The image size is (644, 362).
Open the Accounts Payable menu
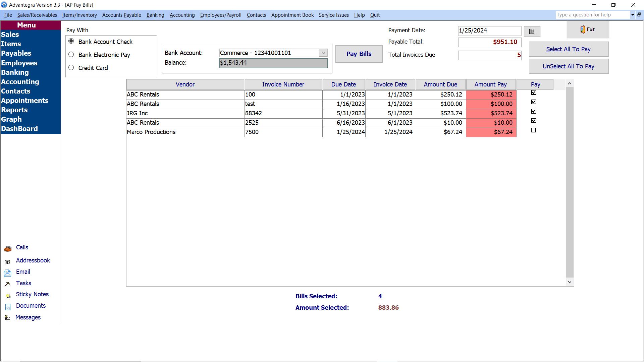pos(122,15)
